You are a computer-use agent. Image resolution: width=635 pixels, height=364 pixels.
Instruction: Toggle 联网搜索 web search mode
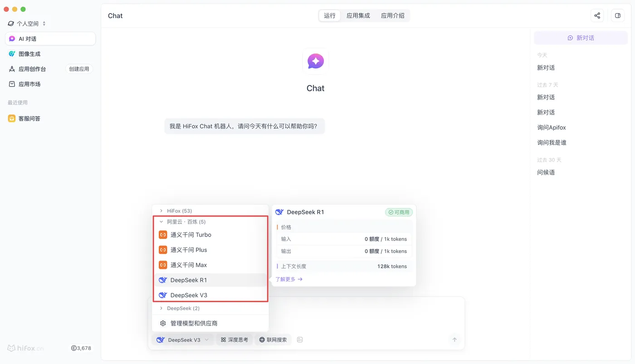click(x=273, y=340)
